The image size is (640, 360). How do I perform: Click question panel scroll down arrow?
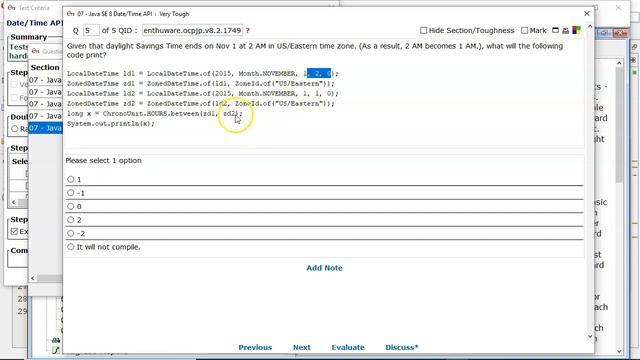590,337
